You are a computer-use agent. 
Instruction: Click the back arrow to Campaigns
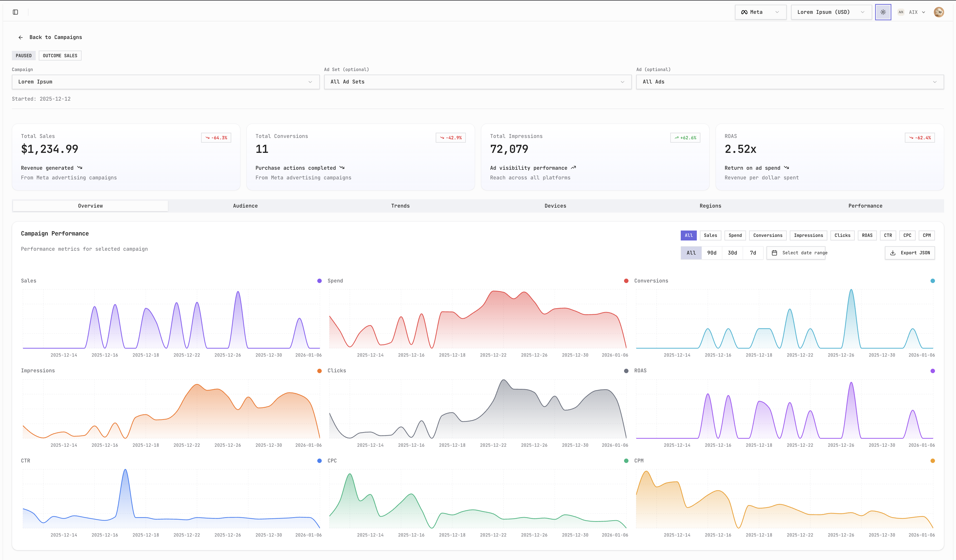coord(21,37)
